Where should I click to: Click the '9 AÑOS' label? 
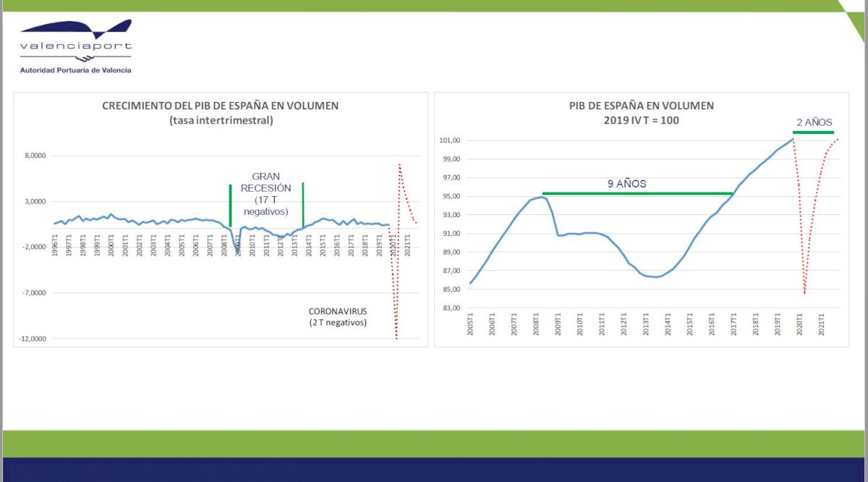pyautogui.click(x=626, y=184)
